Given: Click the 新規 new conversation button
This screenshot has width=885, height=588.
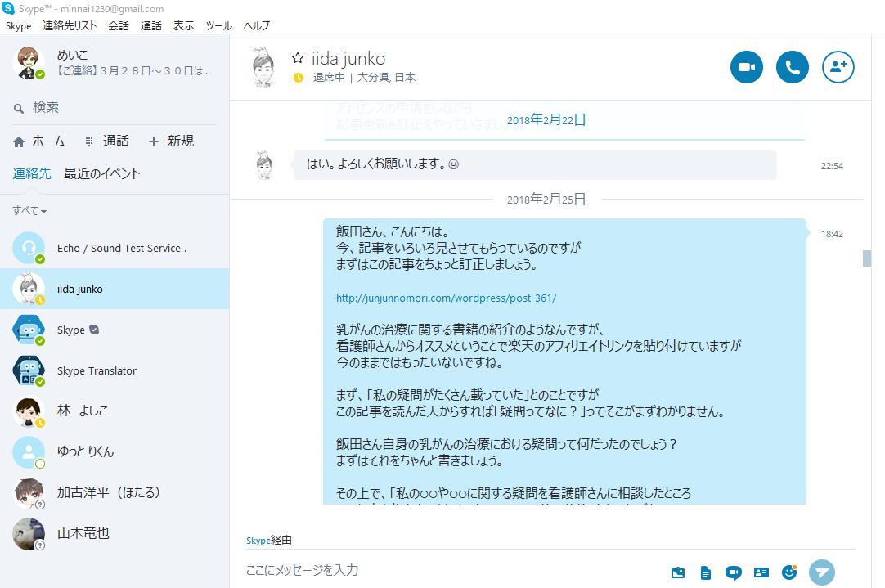Looking at the screenshot, I should (171, 141).
